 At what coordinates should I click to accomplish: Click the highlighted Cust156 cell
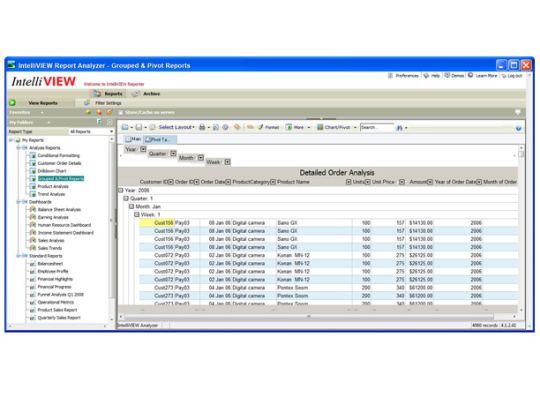tap(157, 223)
